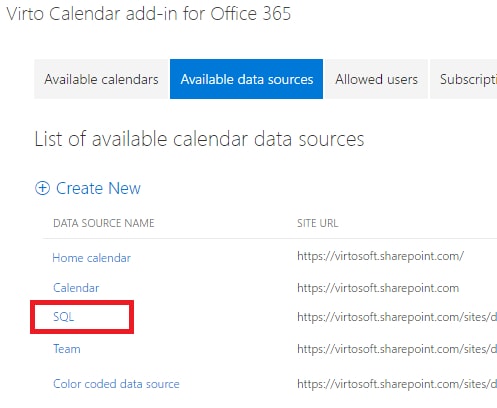The height and width of the screenshot is (408, 497).
Task: Go to the Subscription tab
Action: coord(464,79)
